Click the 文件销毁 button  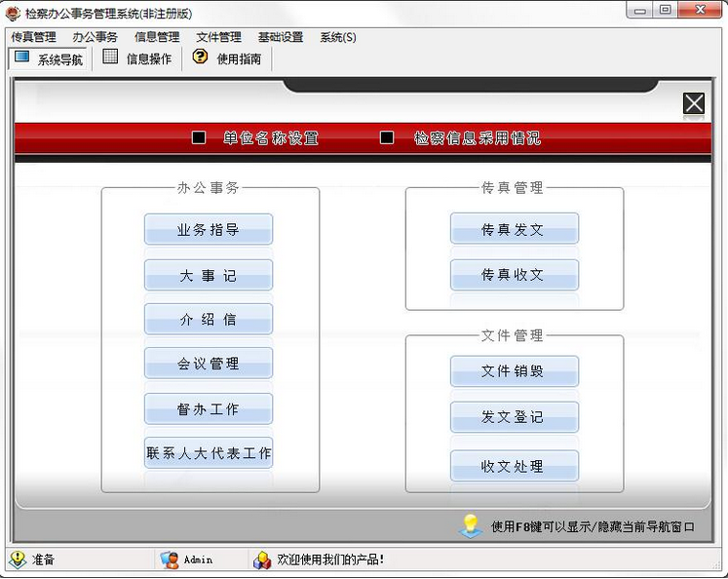tap(515, 371)
